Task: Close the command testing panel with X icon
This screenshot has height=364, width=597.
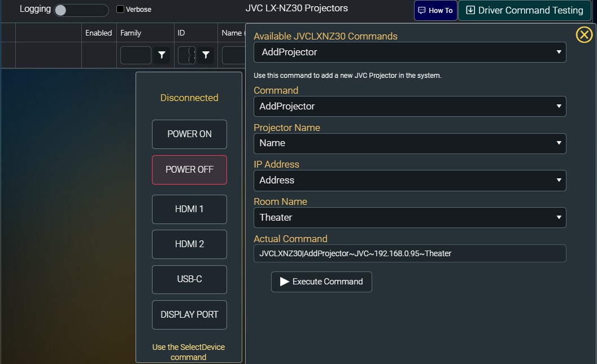Action: tap(584, 34)
